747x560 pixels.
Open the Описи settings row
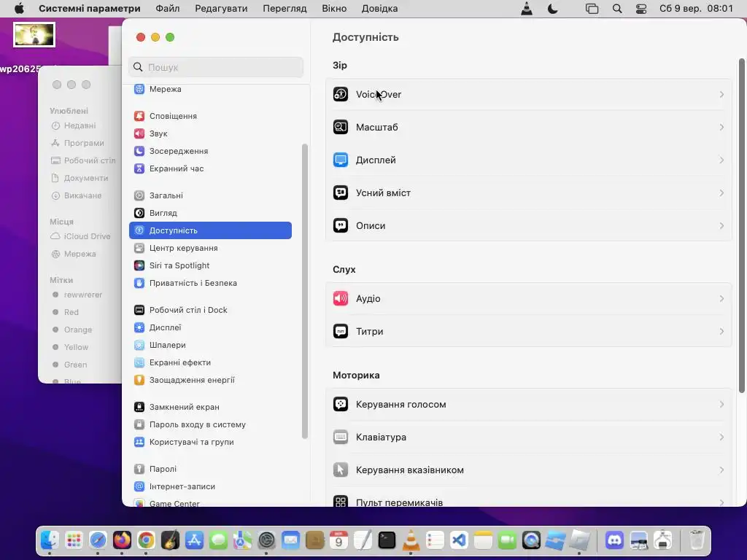click(x=529, y=226)
